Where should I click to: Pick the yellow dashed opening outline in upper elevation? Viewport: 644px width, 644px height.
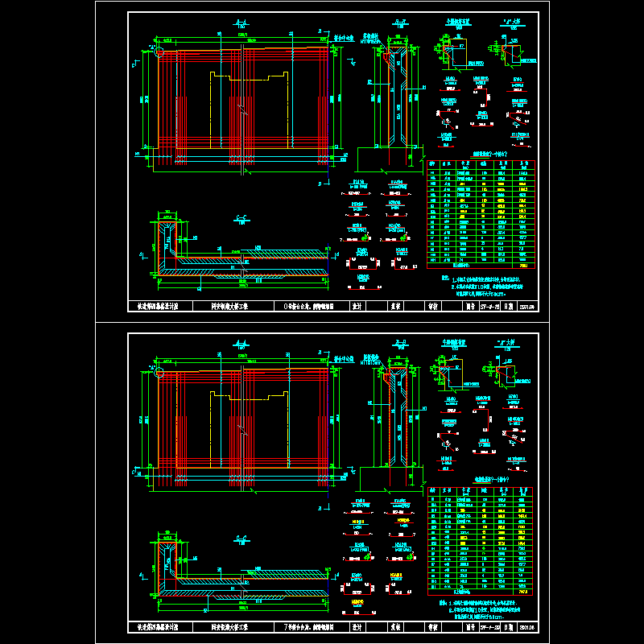249,109
